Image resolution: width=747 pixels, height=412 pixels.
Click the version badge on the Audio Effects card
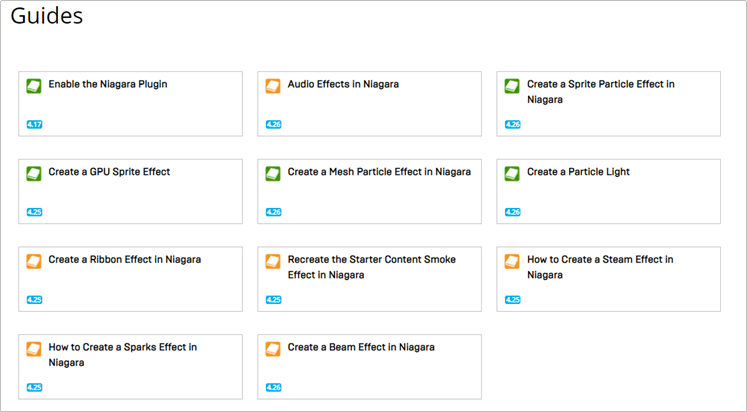tap(274, 125)
